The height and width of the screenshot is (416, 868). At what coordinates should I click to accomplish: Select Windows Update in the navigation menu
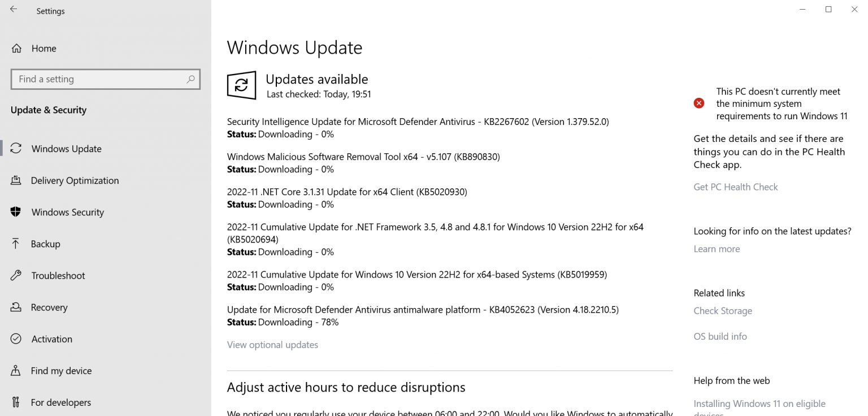click(x=65, y=148)
